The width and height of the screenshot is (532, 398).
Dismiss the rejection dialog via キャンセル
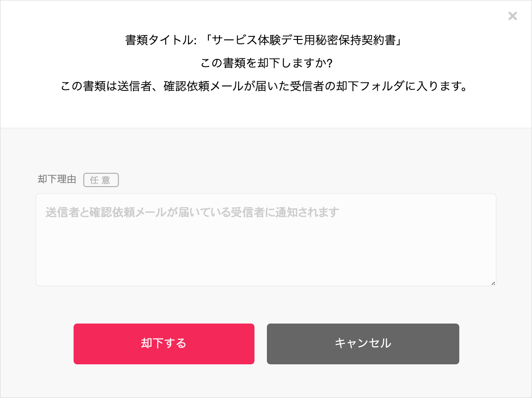click(363, 344)
